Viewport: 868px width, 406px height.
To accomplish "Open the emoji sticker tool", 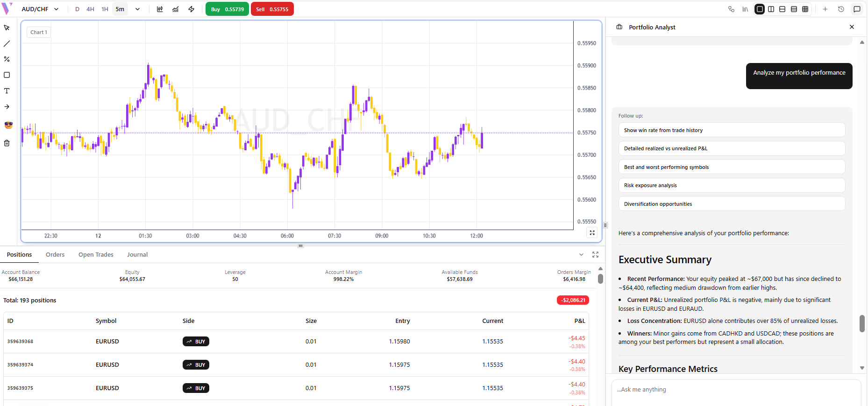I will point(8,125).
